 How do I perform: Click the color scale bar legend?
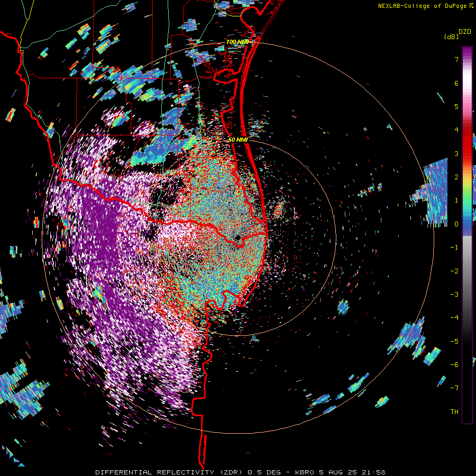tap(467, 235)
